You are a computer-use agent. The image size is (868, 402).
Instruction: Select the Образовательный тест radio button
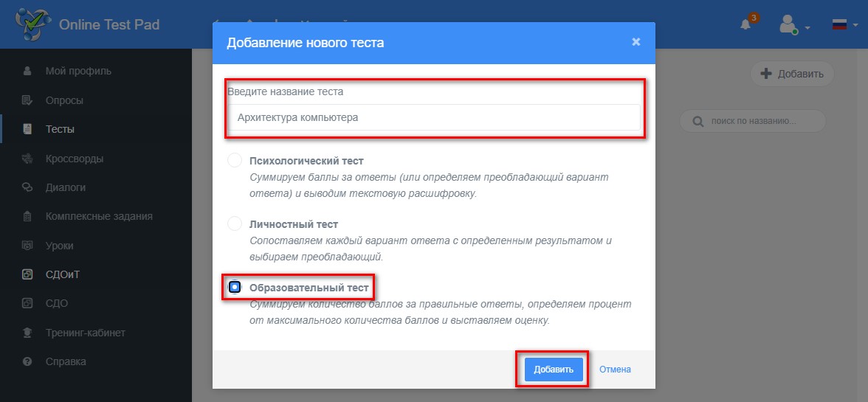[235, 287]
